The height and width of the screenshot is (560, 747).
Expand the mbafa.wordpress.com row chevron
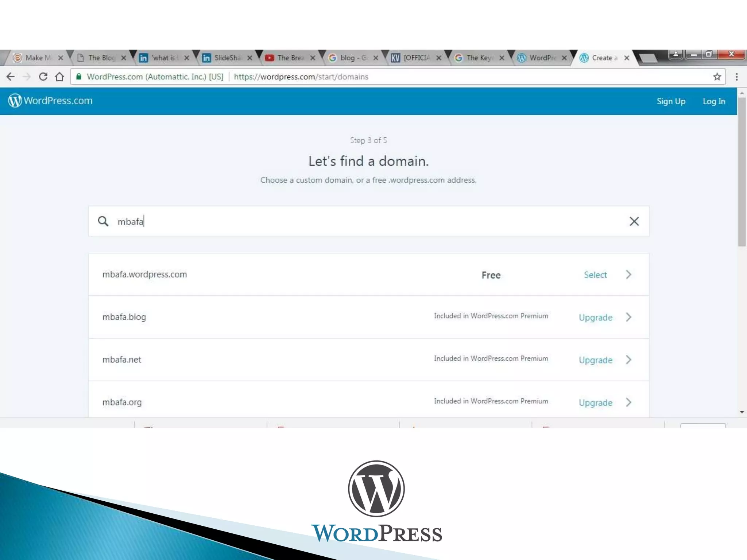628,275
